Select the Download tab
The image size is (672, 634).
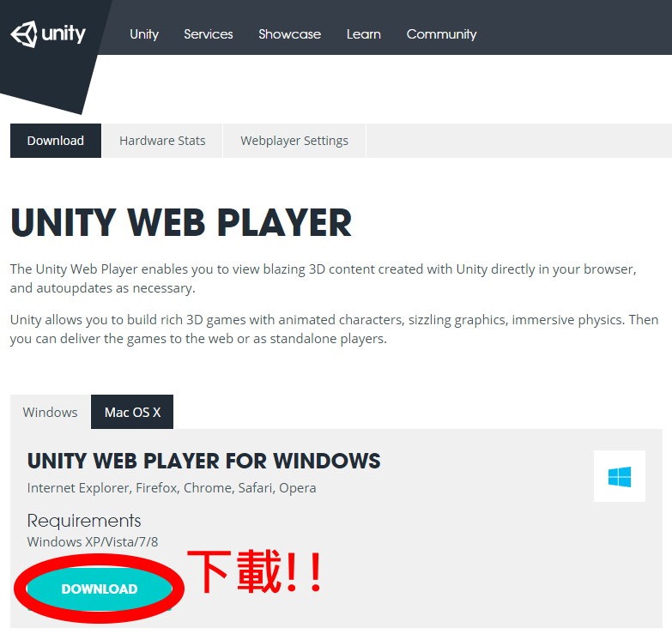[x=56, y=141]
